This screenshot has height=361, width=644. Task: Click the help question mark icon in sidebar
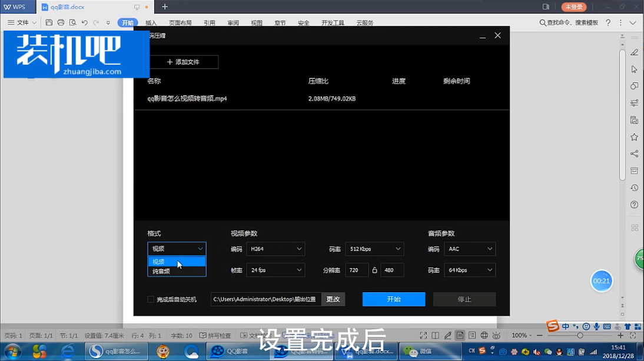pos(634,205)
